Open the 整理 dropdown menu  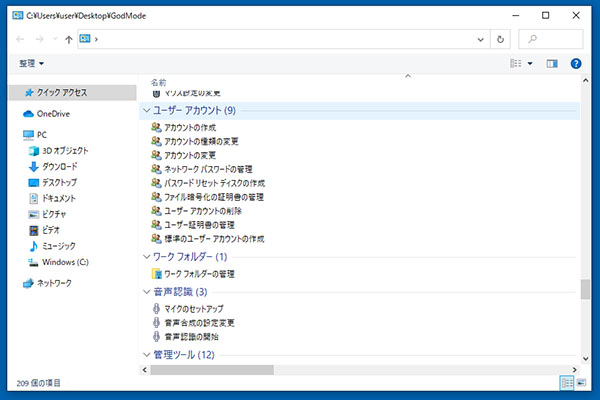31,63
